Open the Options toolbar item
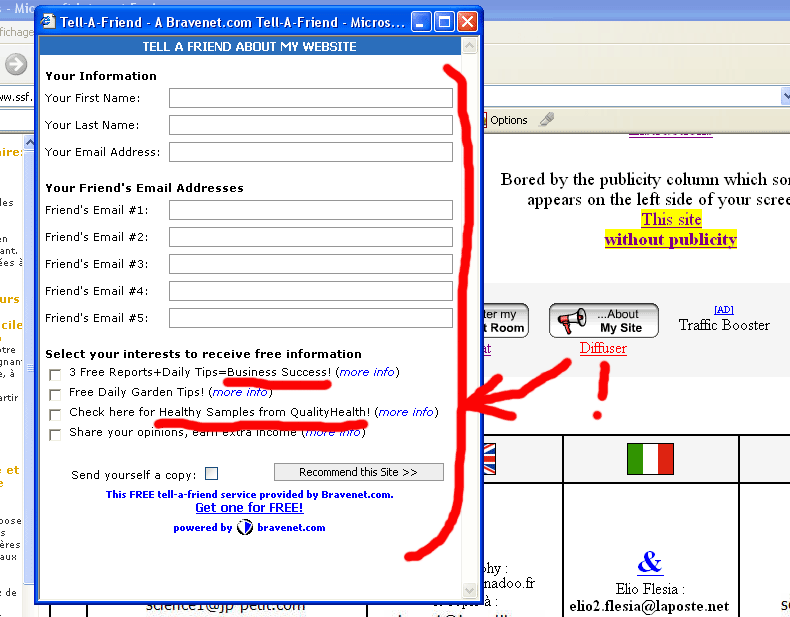The image size is (790, 617). coord(508,120)
